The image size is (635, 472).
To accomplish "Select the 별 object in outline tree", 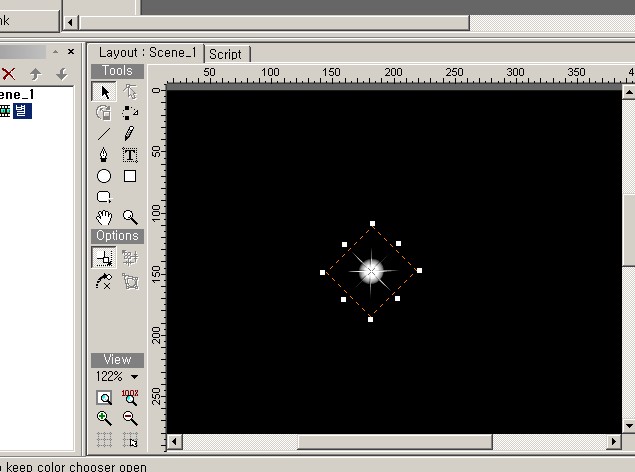I will coord(22,111).
